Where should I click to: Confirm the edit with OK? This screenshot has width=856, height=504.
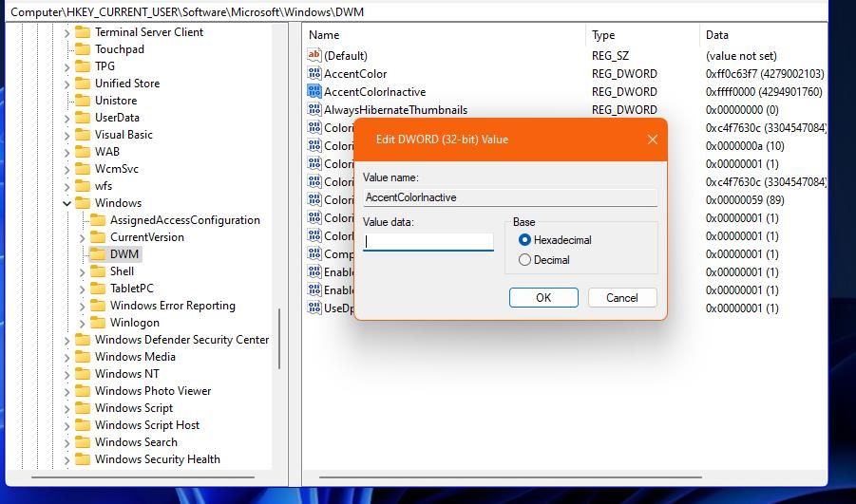pyautogui.click(x=543, y=298)
